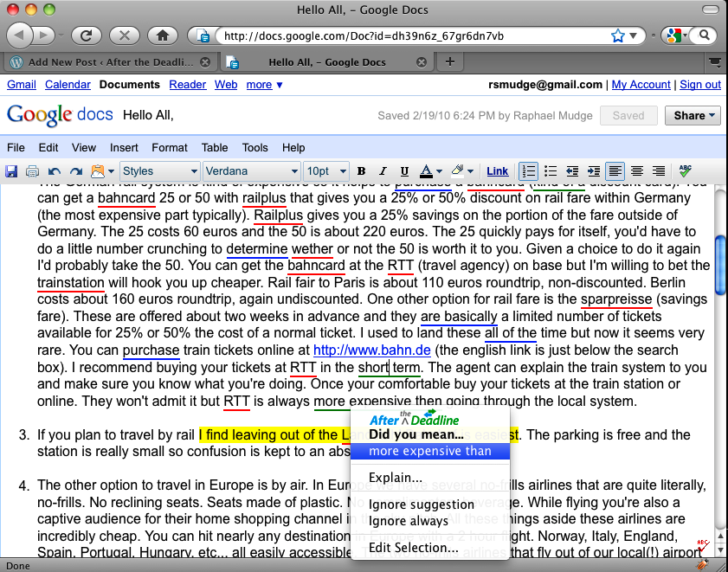
Task: Toggle the numbered list button
Action: click(530, 171)
